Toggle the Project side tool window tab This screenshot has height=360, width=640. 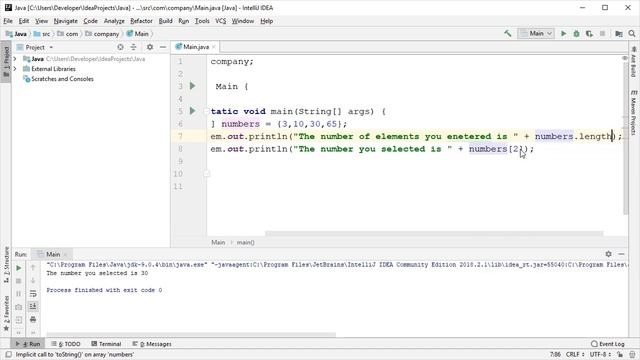(6, 62)
